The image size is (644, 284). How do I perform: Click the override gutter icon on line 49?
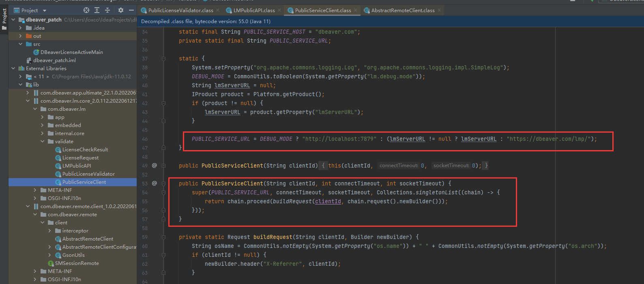click(154, 165)
